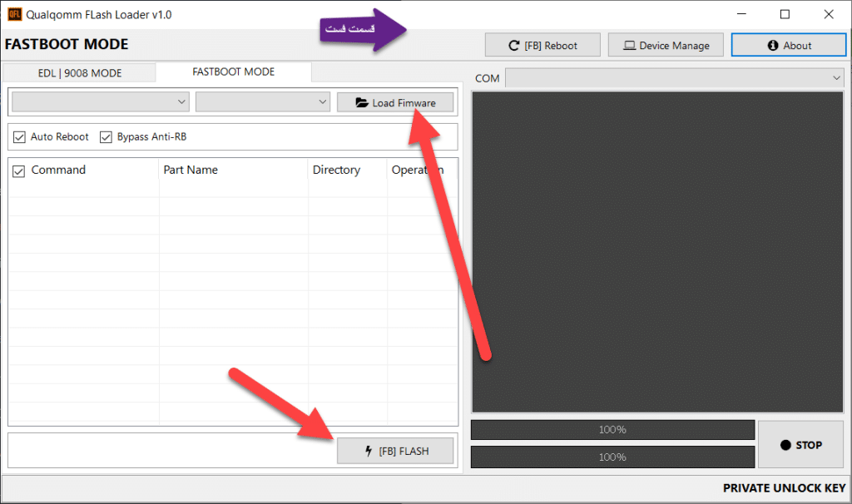852x504 pixels.
Task: Click the lower 100% progress bar
Action: [x=612, y=457]
